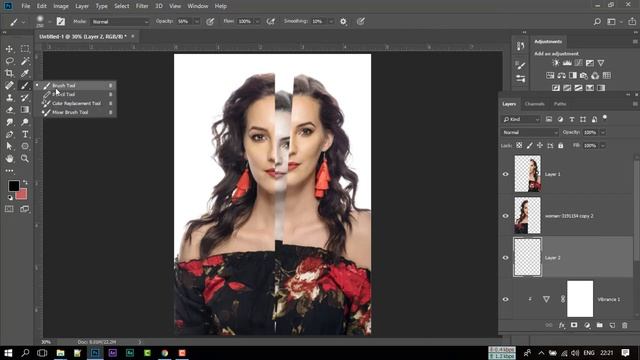The image size is (640, 360).
Task: Open the layer filter Kind dropdown
Action: [521, 119]
